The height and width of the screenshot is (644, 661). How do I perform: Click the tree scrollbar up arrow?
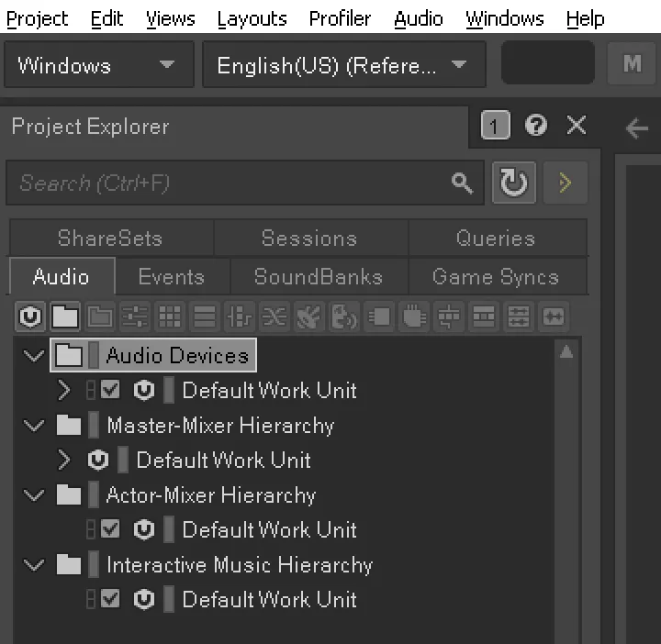tap(566, 351)
